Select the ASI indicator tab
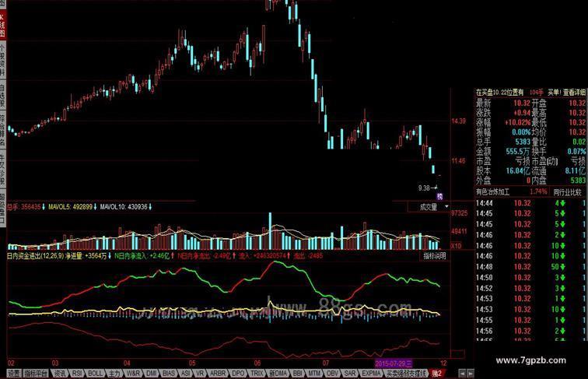 pyautogui.click(x=186, y=374)
